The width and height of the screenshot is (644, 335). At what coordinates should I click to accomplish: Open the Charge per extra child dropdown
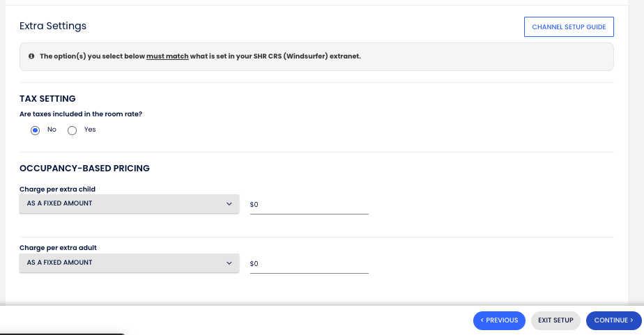[x=129, y=204]
